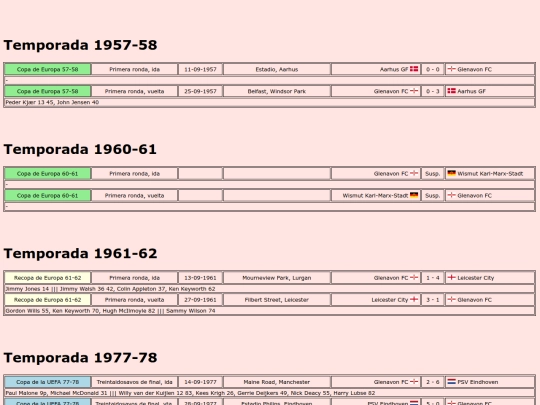Click Glenavon's flag in the Copa 60-61 ida row
540x405 pixels.
pos(414,173)
